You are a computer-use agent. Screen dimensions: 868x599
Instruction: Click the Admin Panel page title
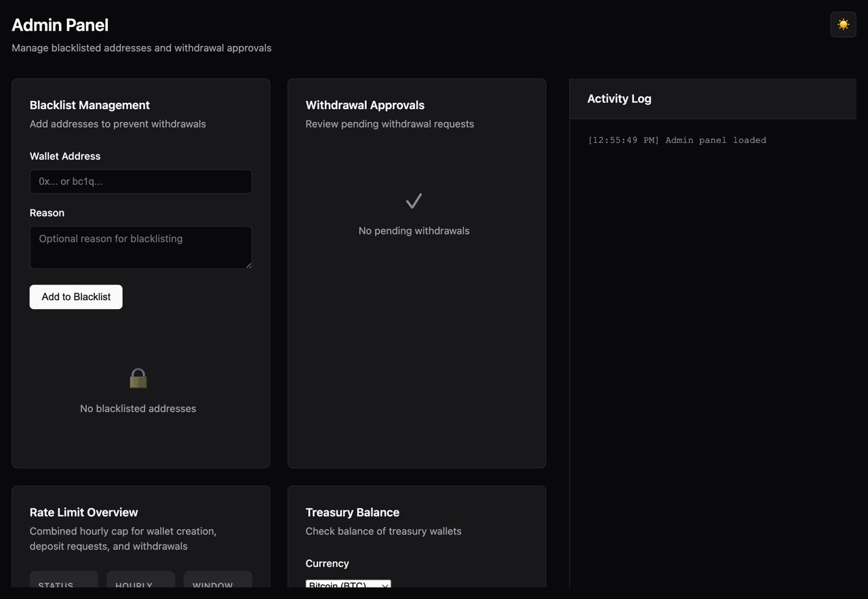[x=60, y=25]
